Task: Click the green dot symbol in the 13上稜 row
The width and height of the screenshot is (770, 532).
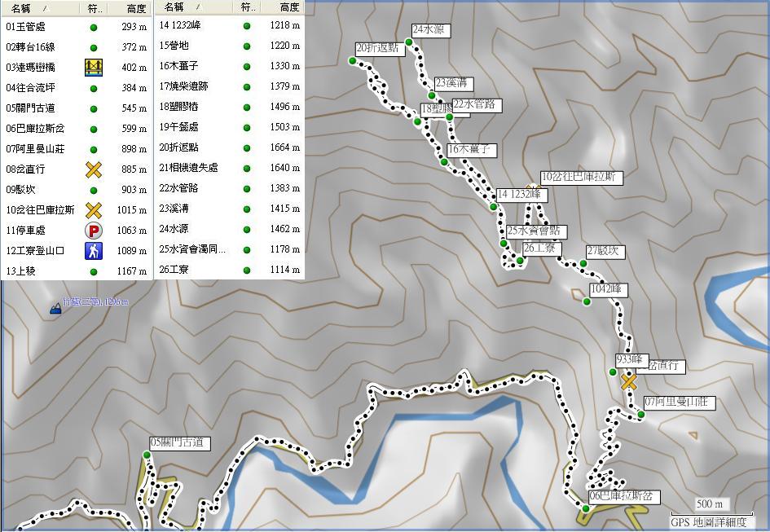Action: pos(94,271)
